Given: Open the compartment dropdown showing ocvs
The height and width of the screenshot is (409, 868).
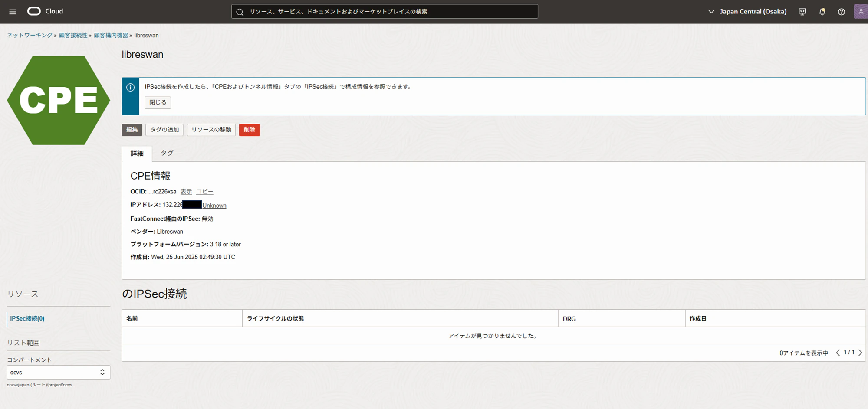Looking at the screenshot, I should [59, 372].
